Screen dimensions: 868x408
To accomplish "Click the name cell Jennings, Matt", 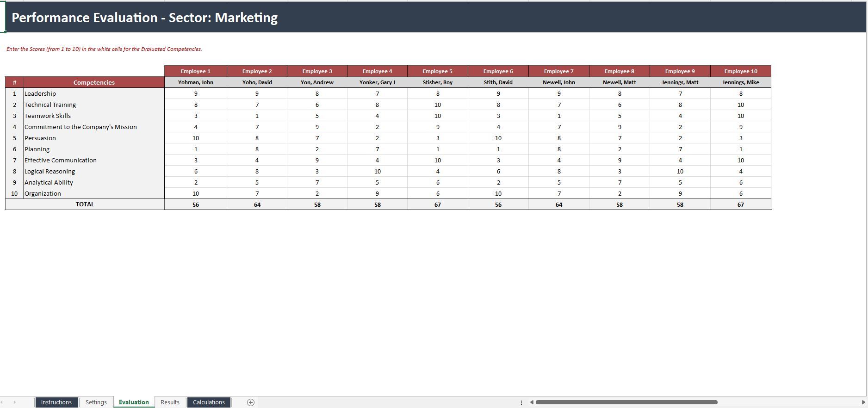I will pos(680,82).
